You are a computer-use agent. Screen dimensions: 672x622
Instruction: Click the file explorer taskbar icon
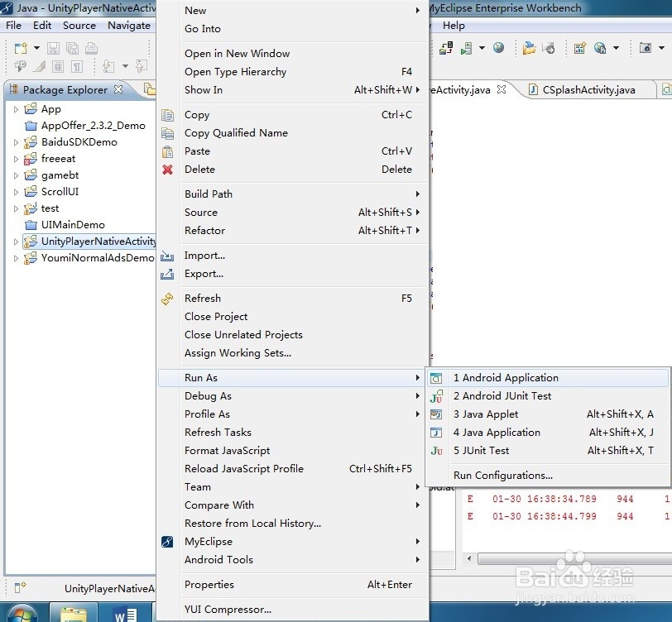tap(74, 613)
